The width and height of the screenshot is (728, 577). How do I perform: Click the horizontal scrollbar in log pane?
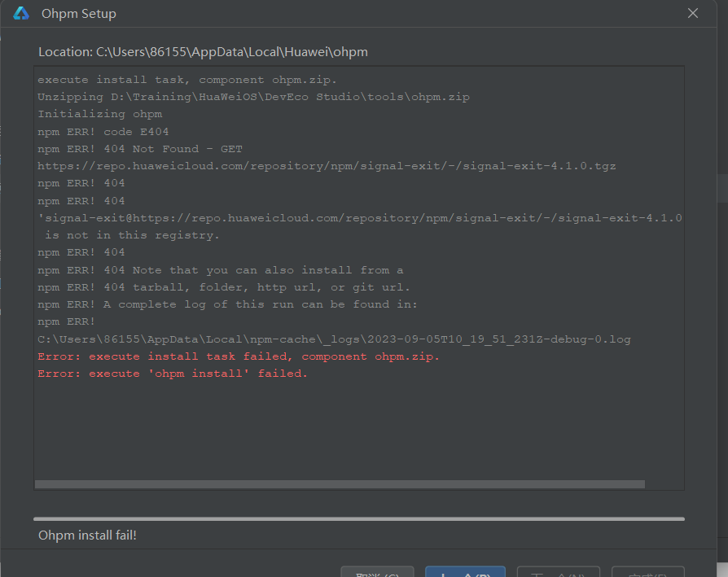point(340,484)
